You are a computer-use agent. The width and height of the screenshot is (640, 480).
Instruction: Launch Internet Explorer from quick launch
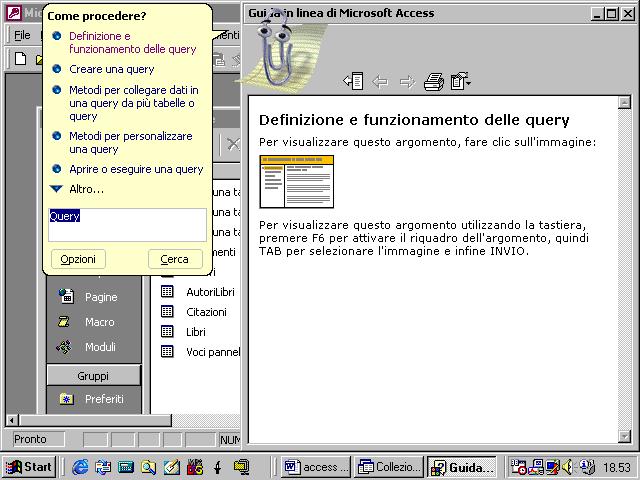[x=80, y=467]
